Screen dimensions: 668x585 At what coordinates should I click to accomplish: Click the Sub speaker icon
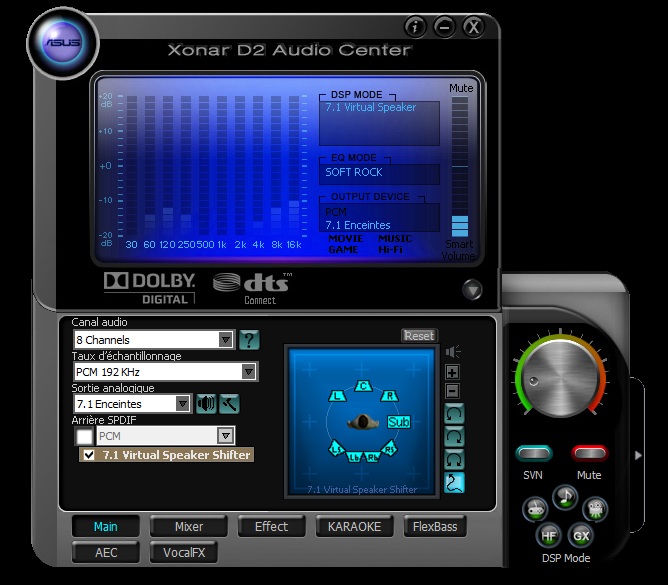pyautogui.click(x=399, y=422)
